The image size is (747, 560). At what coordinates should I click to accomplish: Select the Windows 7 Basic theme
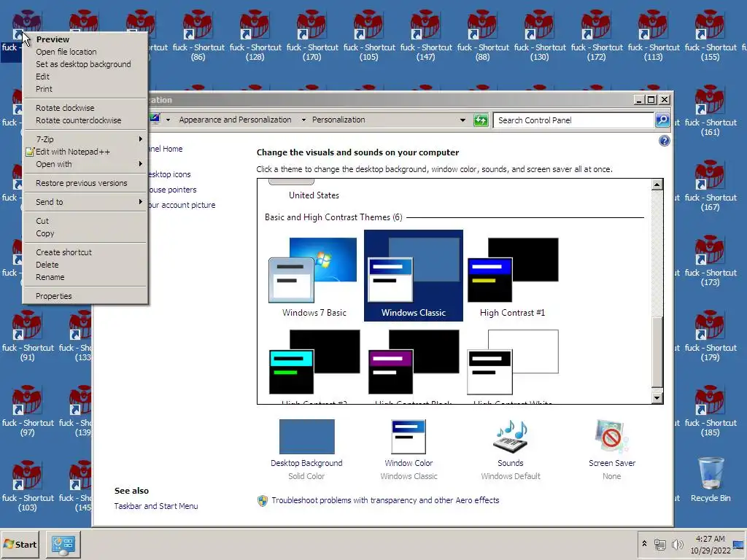(x=314, y=277)
